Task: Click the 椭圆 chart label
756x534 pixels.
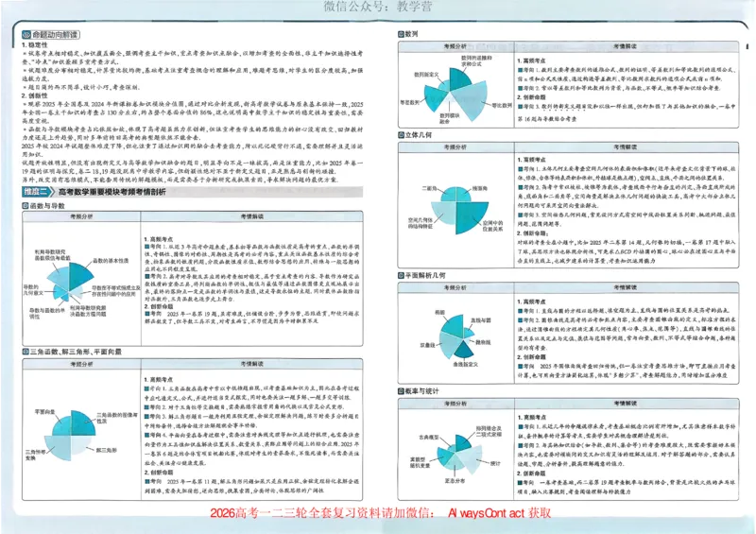Action: tap(439, 313)
